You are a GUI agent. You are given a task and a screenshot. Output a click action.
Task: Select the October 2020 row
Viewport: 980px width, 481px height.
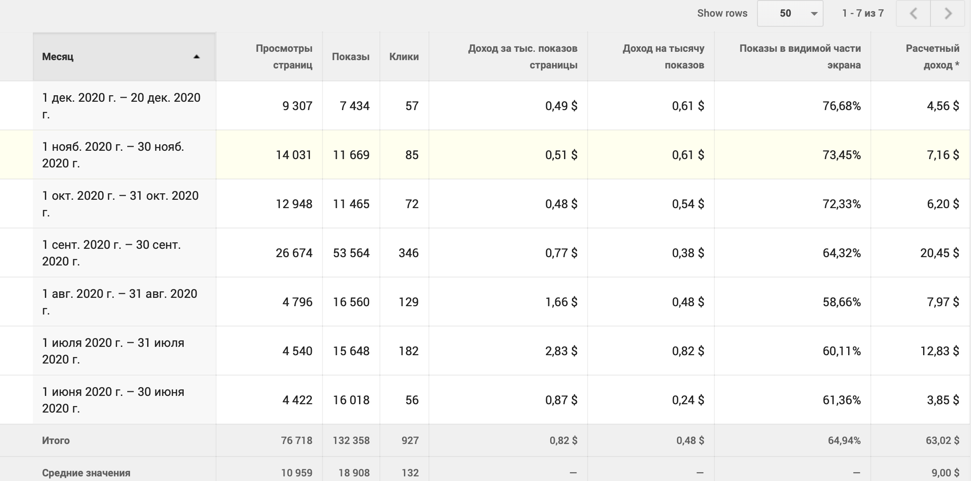pos(120,204)
